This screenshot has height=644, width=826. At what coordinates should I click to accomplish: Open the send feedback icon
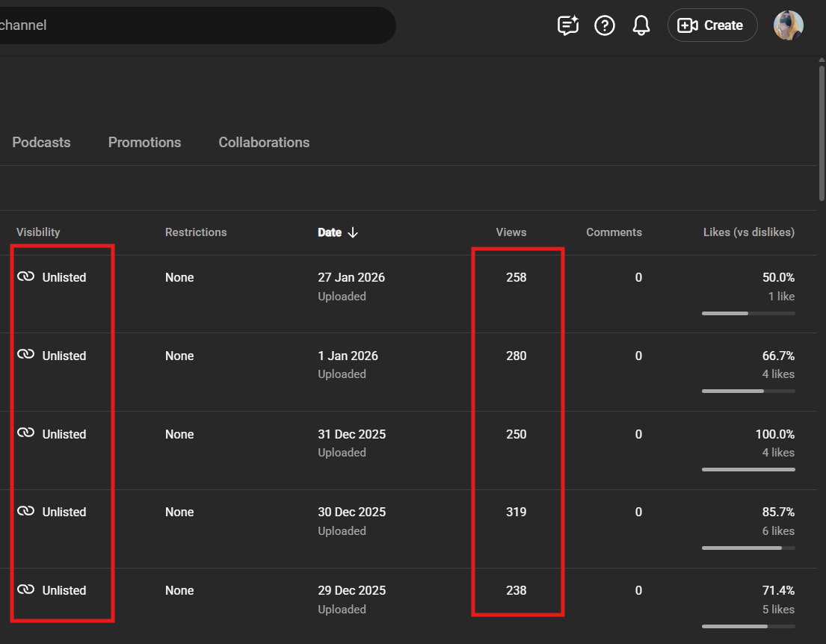point(568,25)
